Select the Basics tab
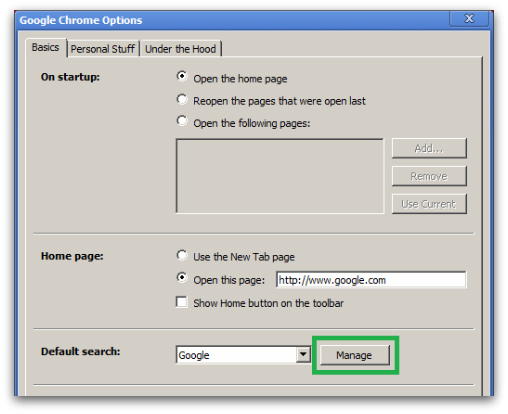 [46, 48]
